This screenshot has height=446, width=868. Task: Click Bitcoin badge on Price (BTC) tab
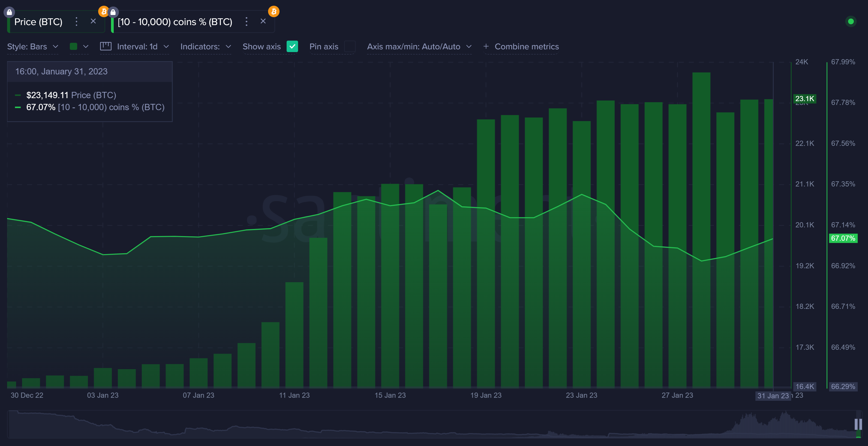point(103,11)
